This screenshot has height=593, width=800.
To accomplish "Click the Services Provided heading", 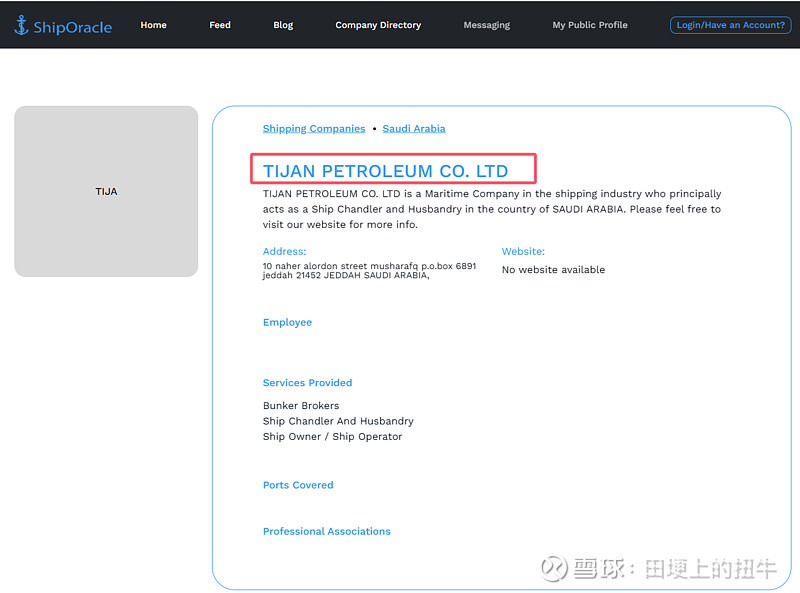I will pos(307,383).
